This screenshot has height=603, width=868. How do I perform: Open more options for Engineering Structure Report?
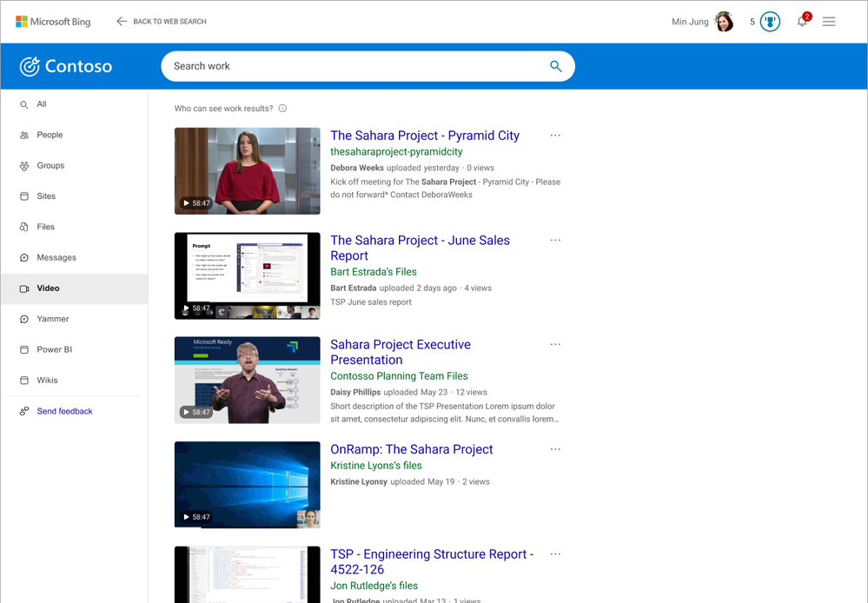click(555, 553)
